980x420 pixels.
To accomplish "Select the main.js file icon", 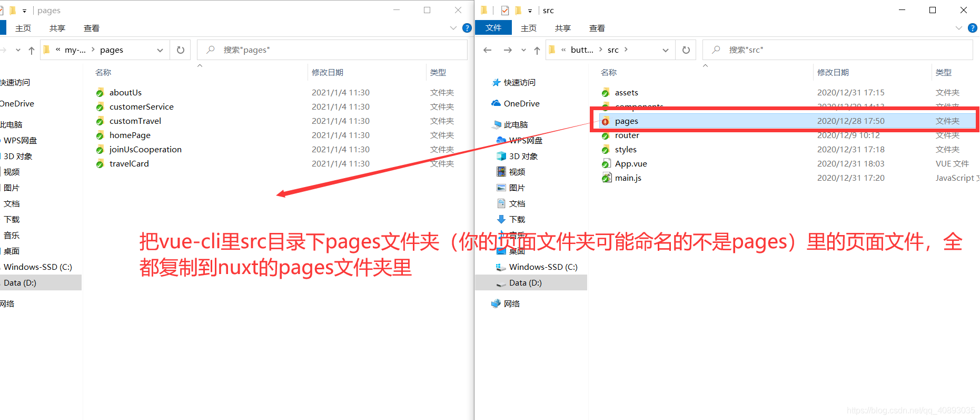I will click(x=606, y=178).
